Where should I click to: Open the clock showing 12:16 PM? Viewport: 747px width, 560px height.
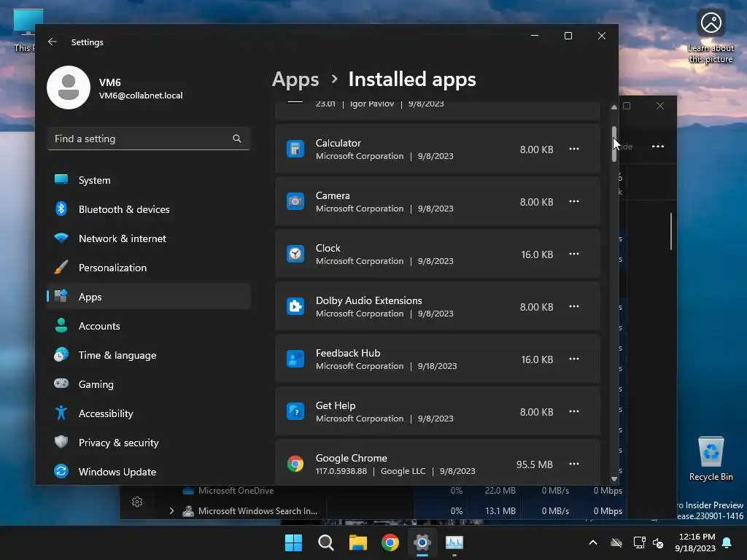tap(695, 542)
